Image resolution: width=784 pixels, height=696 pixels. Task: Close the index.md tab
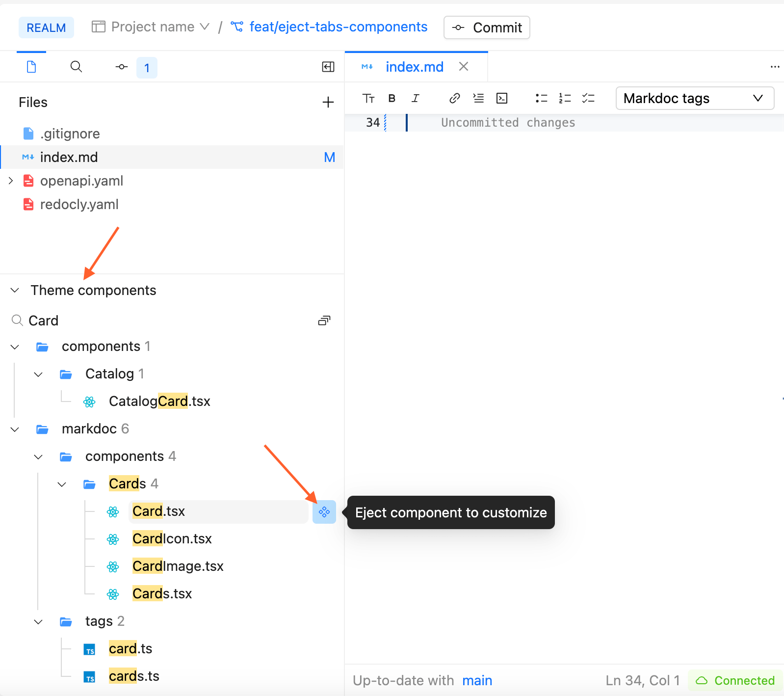pos(464,66)
